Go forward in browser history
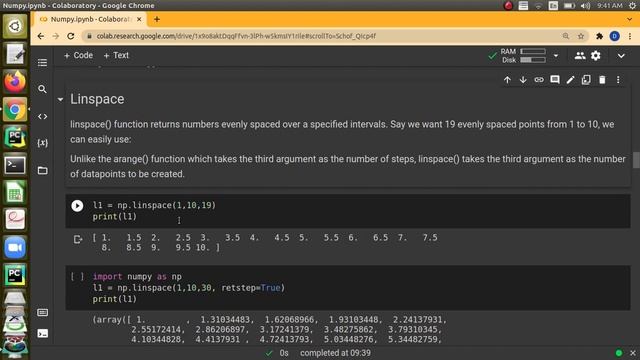640x360 pixels. pyautogui.click(x=56, y=36)
